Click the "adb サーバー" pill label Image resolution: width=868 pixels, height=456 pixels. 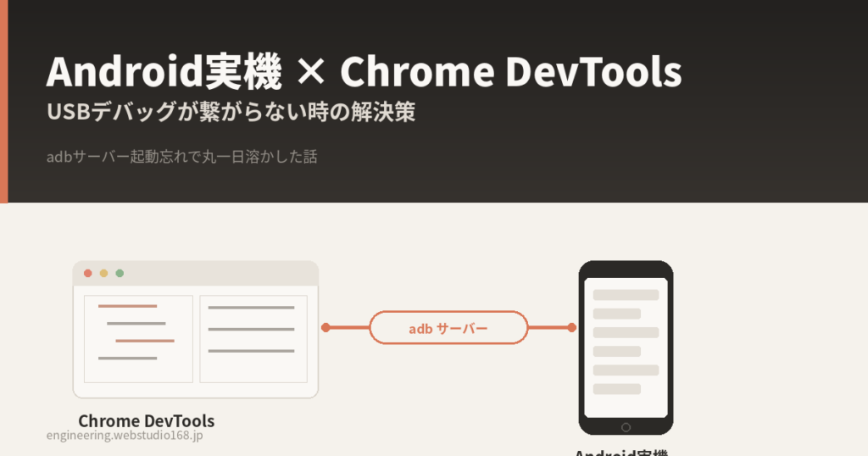pyautogui.click(x=448, y=328)
